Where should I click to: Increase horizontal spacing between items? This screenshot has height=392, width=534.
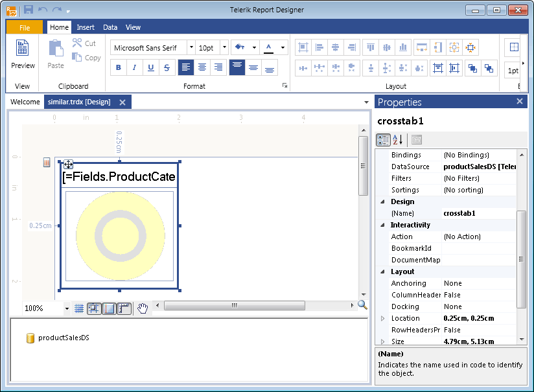click(319, 68)
